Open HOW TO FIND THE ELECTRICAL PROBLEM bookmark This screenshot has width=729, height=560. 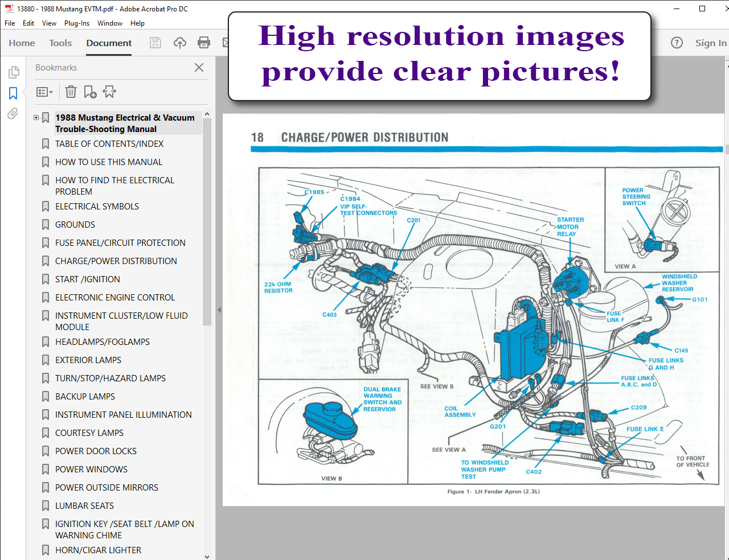click(x=114, y=186)
